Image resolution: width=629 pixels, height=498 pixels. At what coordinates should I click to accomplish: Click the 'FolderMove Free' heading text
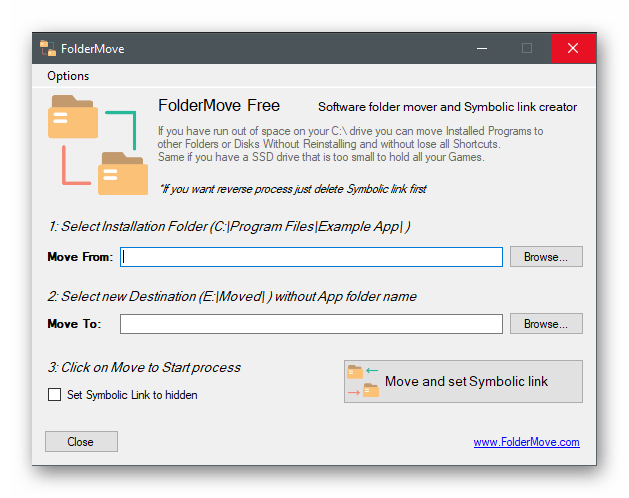tap(219, 106)
